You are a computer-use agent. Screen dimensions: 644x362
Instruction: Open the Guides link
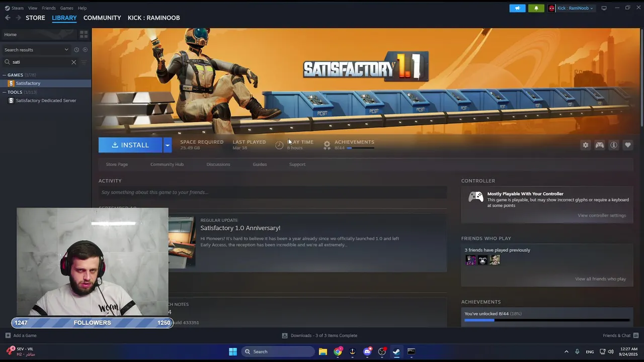(x=260, y=164)
